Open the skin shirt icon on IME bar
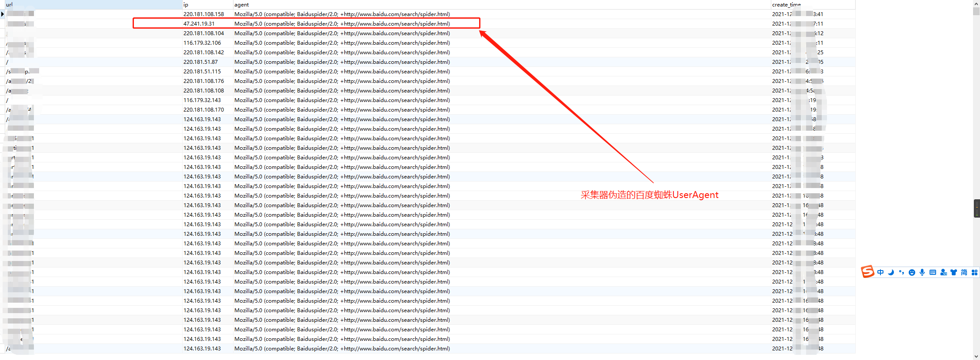Viewport: 980px width, 360px height. (954, 272)
